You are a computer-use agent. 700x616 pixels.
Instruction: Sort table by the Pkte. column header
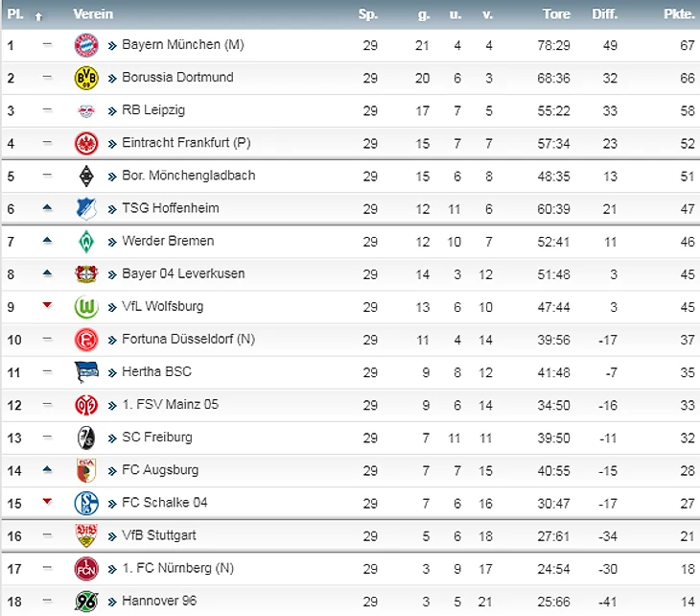[x=679, y=14]
